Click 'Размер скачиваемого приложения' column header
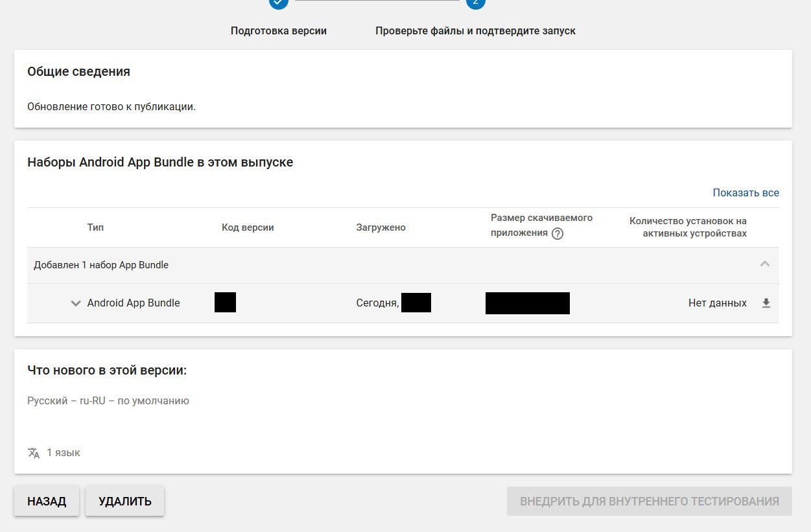Screen dimensions: 811x532 pyautogui.click(x=541, y=225)
